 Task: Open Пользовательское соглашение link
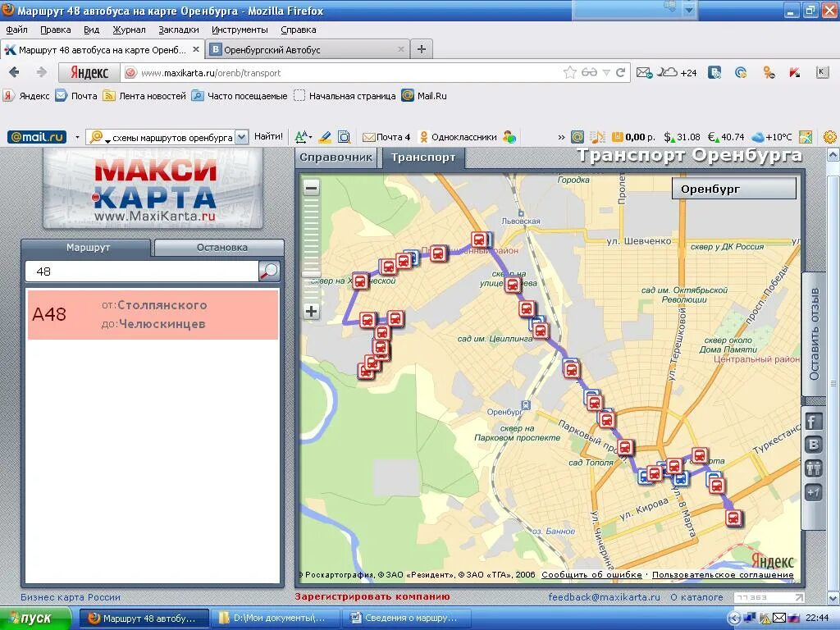click(x=723, y=574)
